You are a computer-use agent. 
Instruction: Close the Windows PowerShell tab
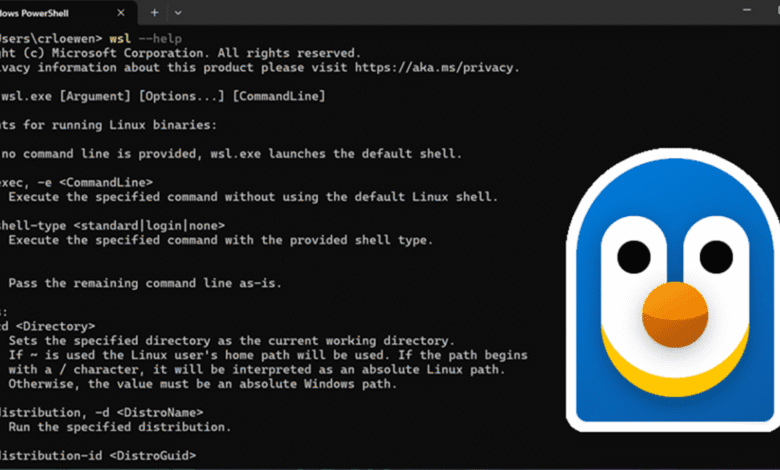point(121,13)
